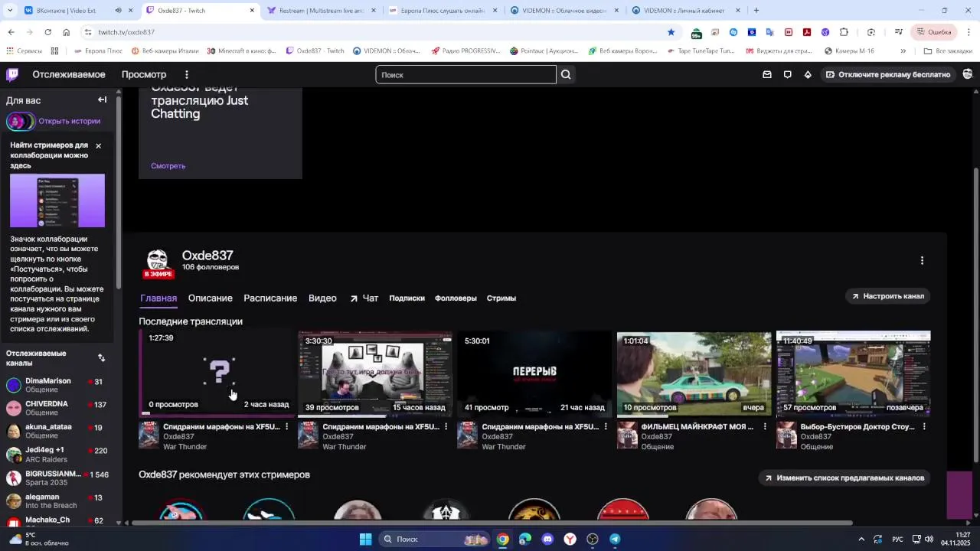Open the Twitch home logo
The height and width of the screenshot is (551, 980).
point(12,74)
